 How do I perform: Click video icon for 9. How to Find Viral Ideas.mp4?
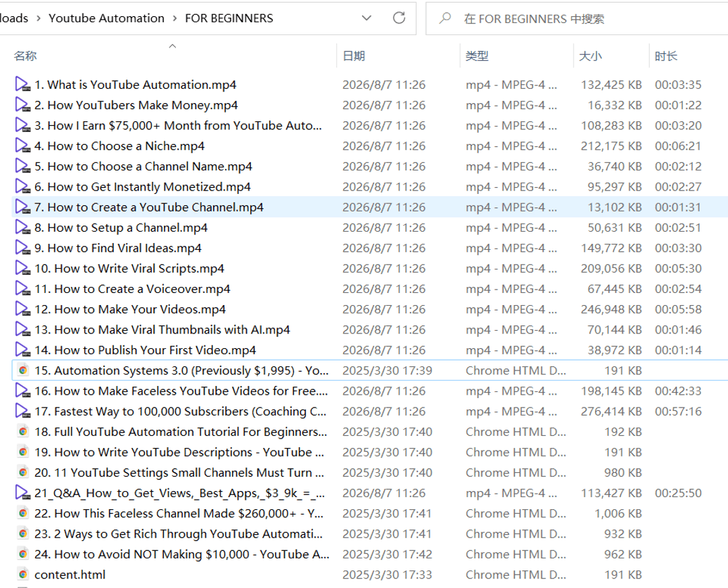(x=22, y=248)
